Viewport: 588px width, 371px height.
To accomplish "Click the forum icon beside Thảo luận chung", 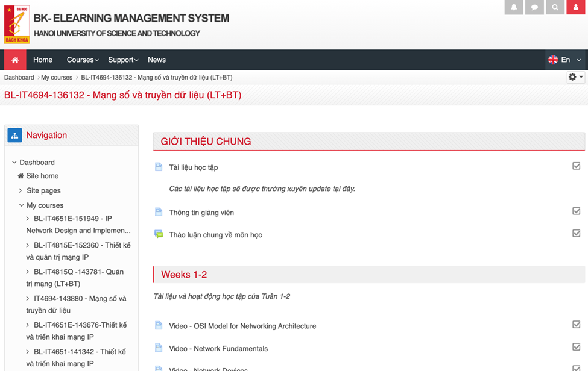I will [x=159, y=234].
